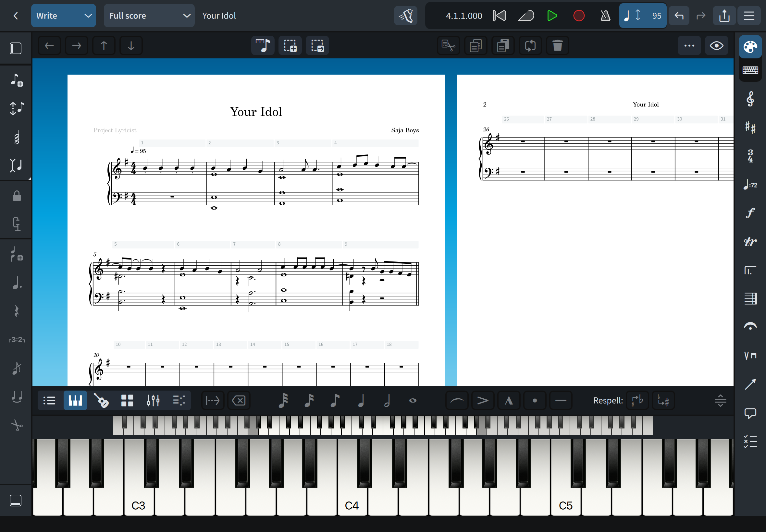
Task: Open the Tempo palette
Action: [x=750, y=185]
